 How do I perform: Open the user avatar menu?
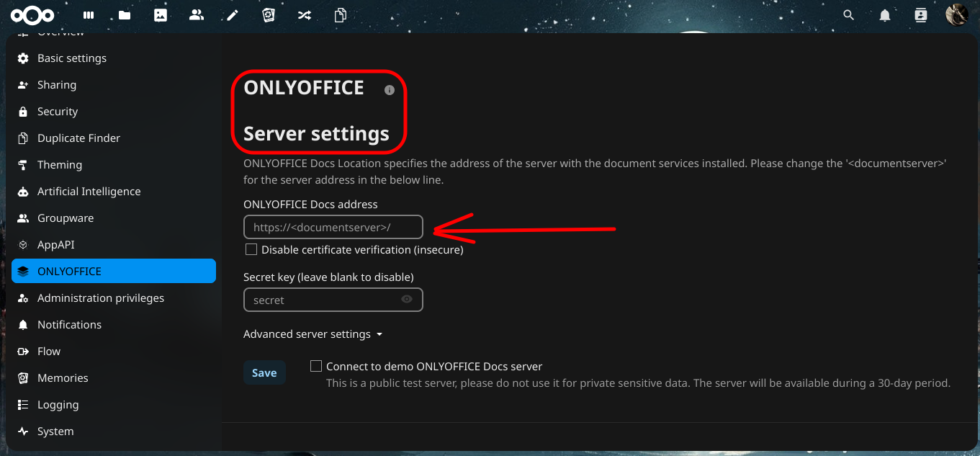pyautogui.click(x=956, y=15)
